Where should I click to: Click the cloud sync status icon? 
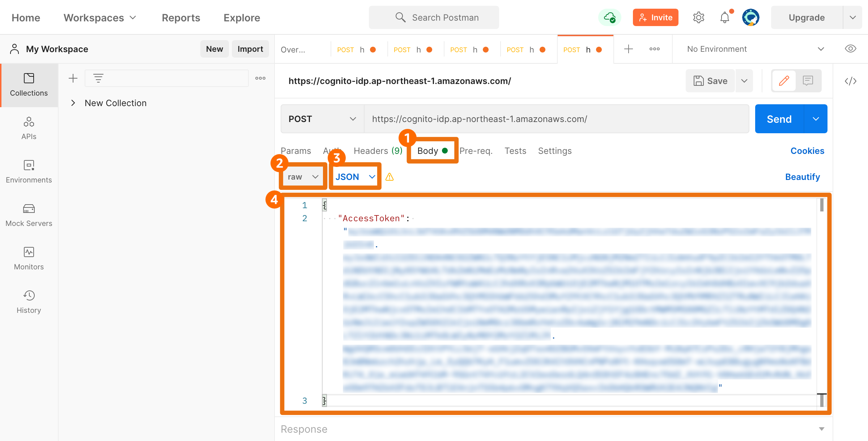coord(610,17)
